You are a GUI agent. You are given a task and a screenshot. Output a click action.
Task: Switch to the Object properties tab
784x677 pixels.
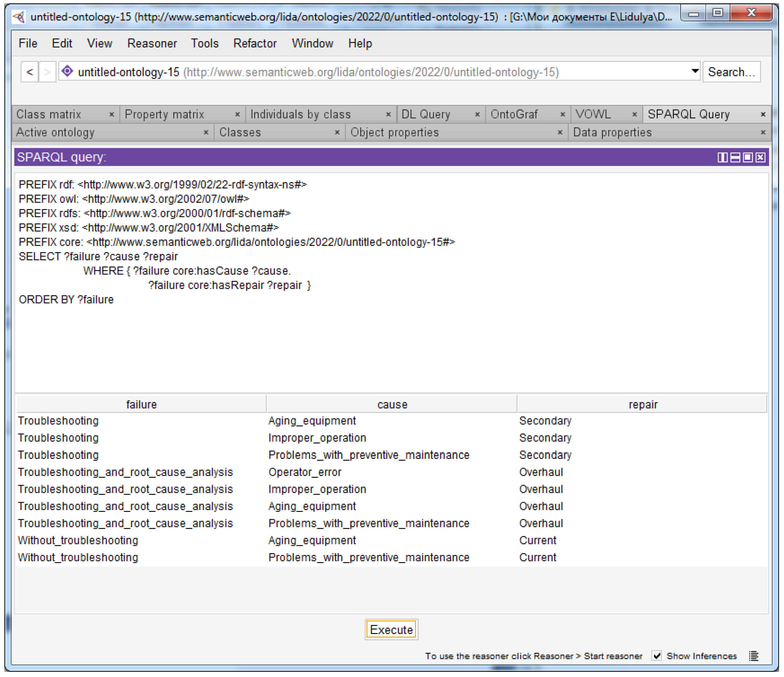point(394,132)
